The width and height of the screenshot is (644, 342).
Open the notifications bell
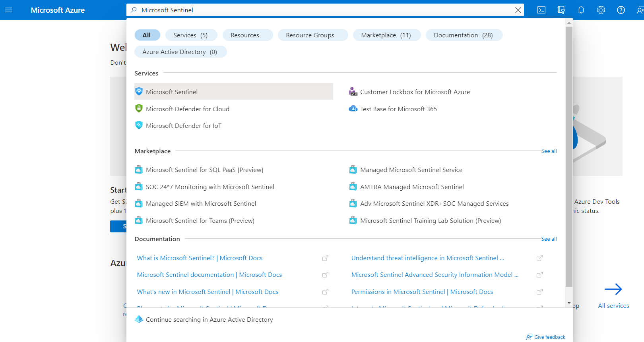click(581, 10)
